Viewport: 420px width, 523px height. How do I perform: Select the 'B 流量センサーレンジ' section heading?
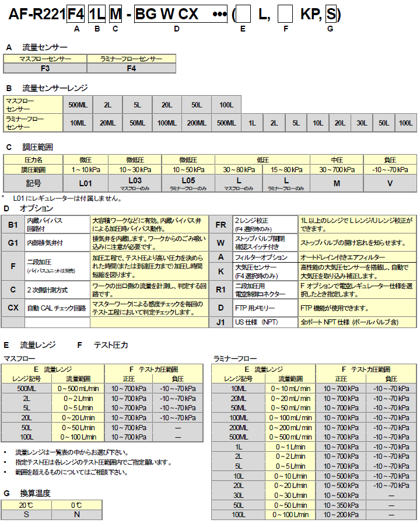(x=47, y=88)
